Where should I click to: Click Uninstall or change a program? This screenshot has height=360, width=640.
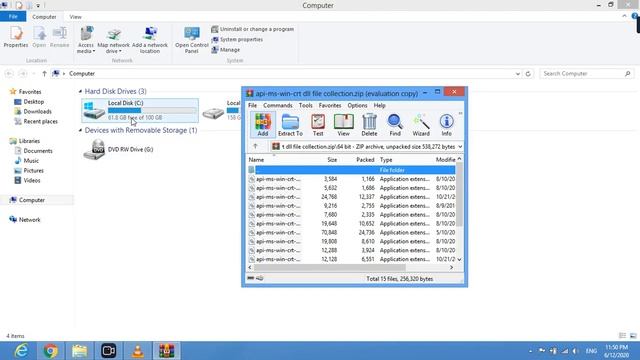(253, 29)
